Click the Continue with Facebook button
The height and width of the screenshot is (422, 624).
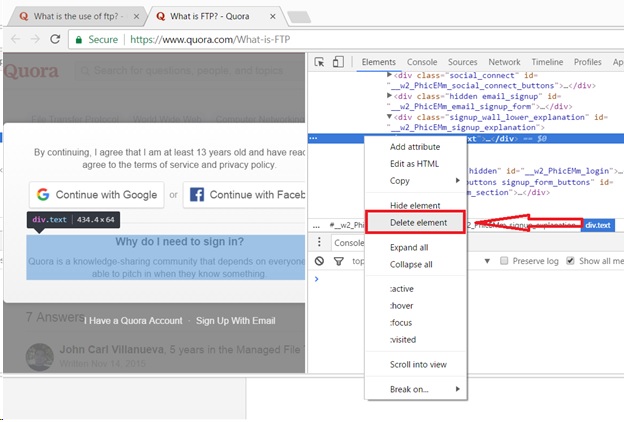tap(244, 195)
